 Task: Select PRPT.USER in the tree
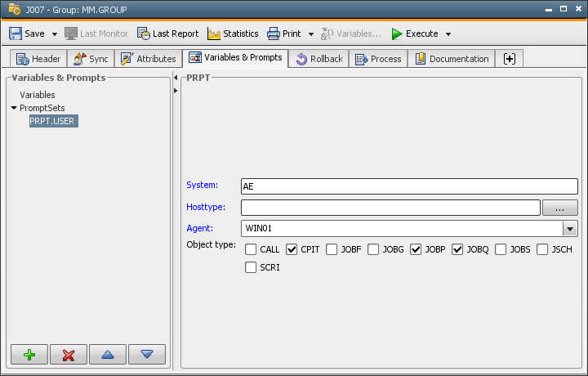pyautogui.click(x=53, y=121)
